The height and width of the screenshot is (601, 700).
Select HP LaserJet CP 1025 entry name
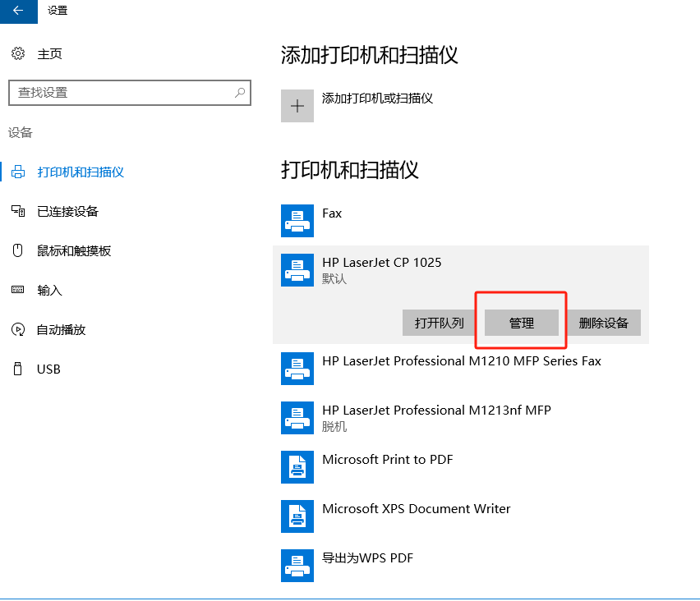click(x=382, y=263)
